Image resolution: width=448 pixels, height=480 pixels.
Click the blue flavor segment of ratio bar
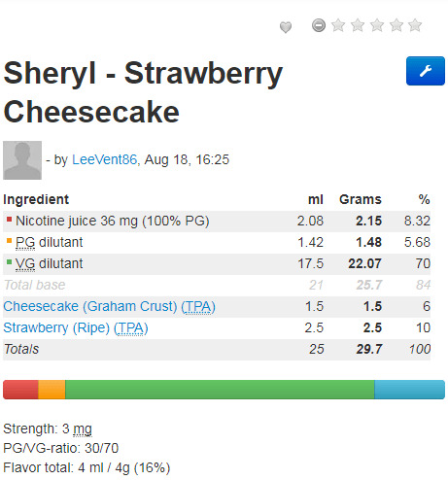(x=409, y=390)
